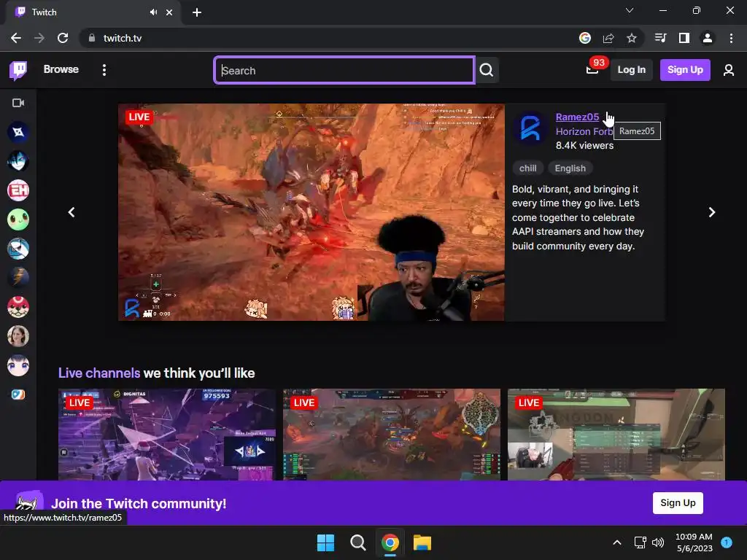Open the Chrome profile icon

(x=708, y=38)
